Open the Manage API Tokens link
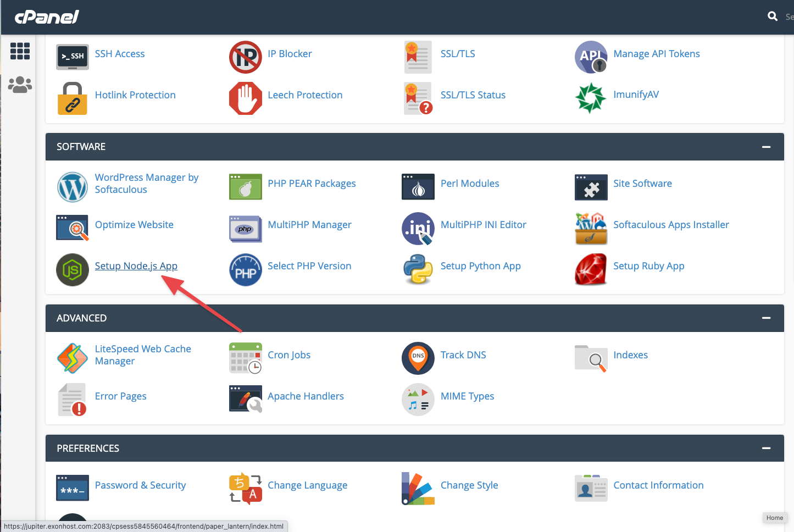The width and height of the screenshot is (794, 532). (657, 54)
